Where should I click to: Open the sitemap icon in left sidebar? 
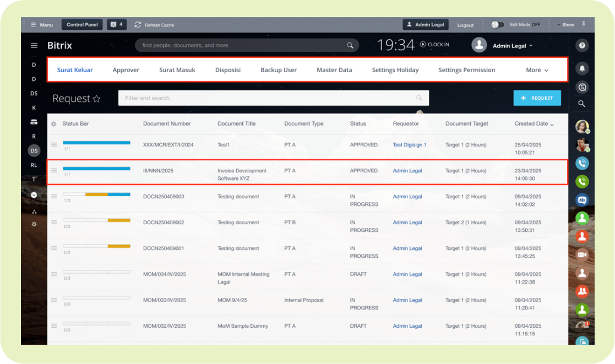coord(34,211)
